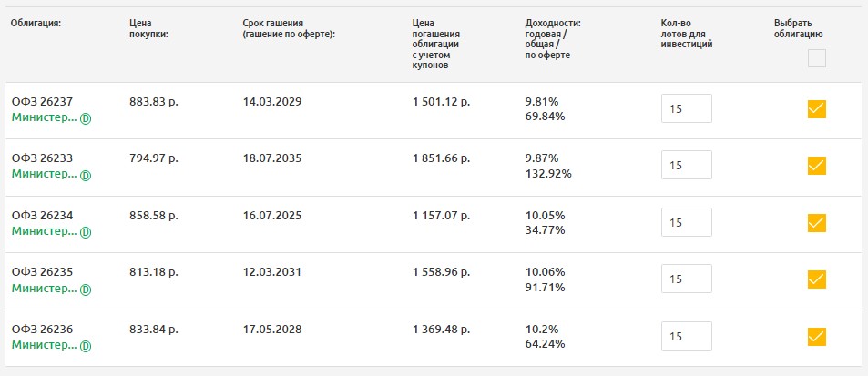This screenshot has width=868, height=376.
Task: Uncheck the ОФЗ 26237 bond checkbox
Action: (x=816, y=109)
